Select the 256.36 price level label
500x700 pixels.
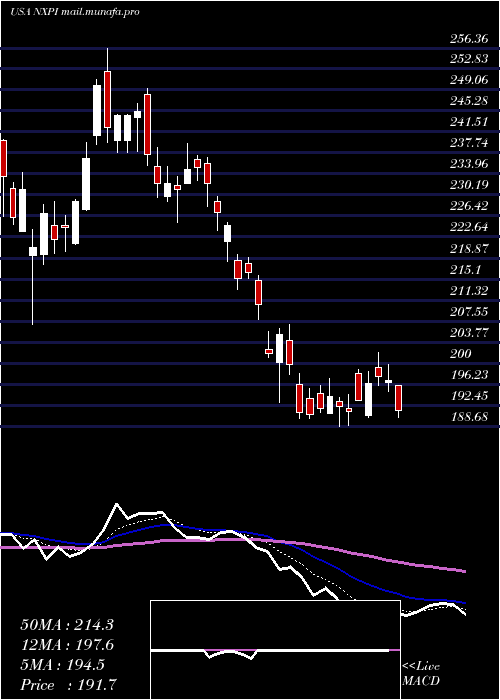[469, 39]
